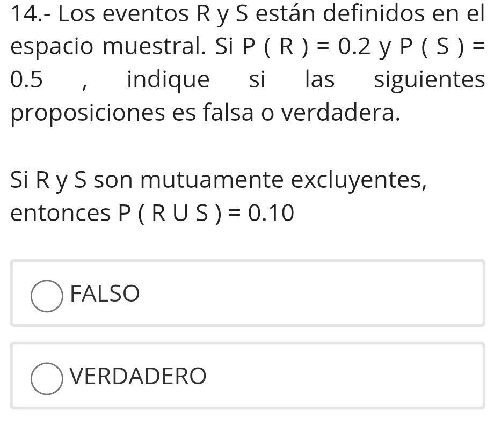This screenshot has height=448, width=494.
Task: Click the word 'siguientes' in question text
Action: 428,80
